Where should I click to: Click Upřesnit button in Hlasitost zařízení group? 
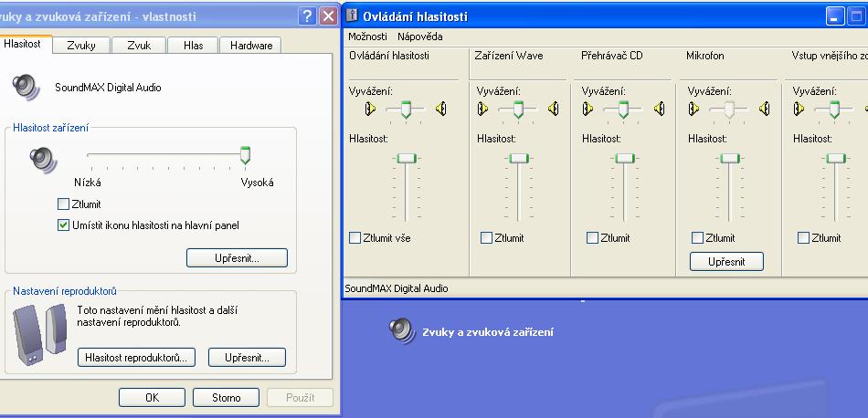(237, 257)
